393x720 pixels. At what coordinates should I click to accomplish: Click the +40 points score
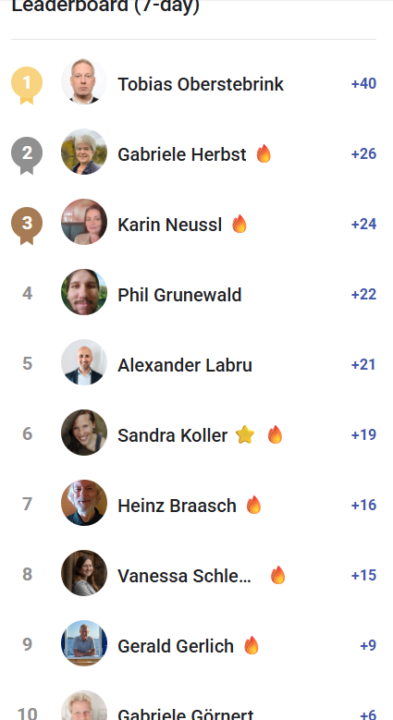(x=364, y=84)
